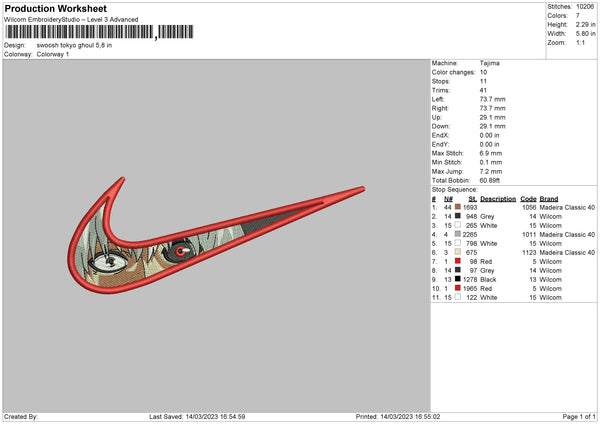Click the embroidered swoosh design preview
This screenshot has height=424, width=600.
tap(216, 235)
